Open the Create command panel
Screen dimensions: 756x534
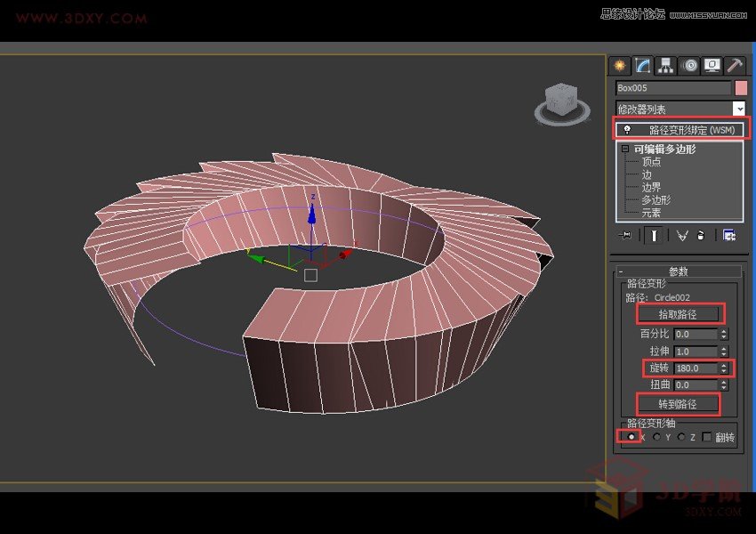(x=619, y=65)
